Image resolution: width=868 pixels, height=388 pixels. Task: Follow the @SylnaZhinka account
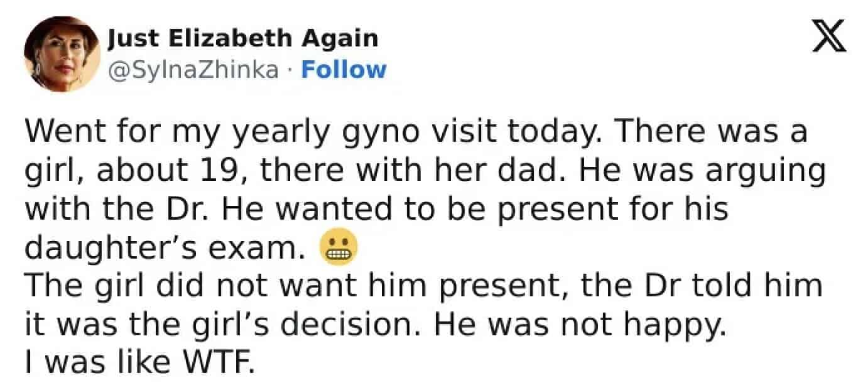coord(344,69)
